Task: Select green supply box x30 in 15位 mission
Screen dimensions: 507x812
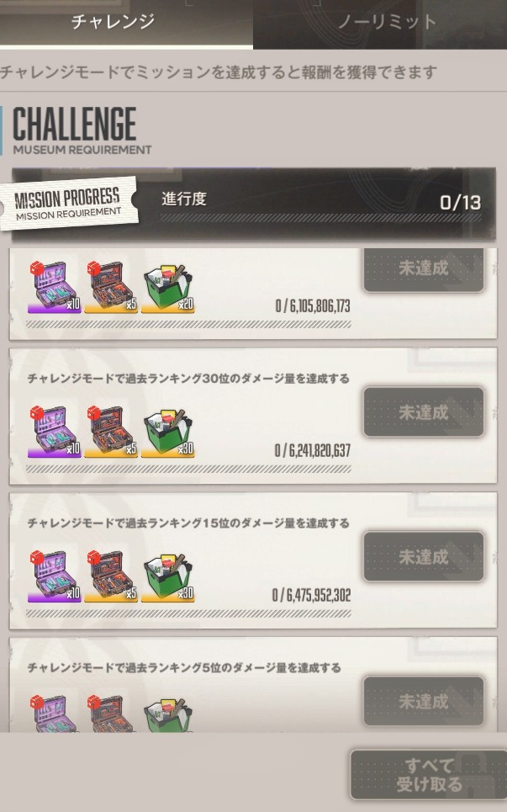Action: tap(167, 576)
